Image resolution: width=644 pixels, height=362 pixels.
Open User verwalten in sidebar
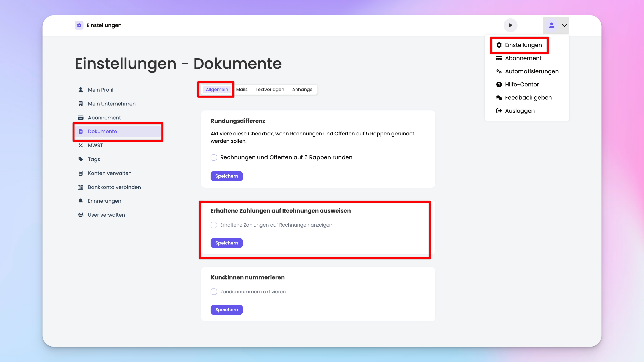pos(106,215)
